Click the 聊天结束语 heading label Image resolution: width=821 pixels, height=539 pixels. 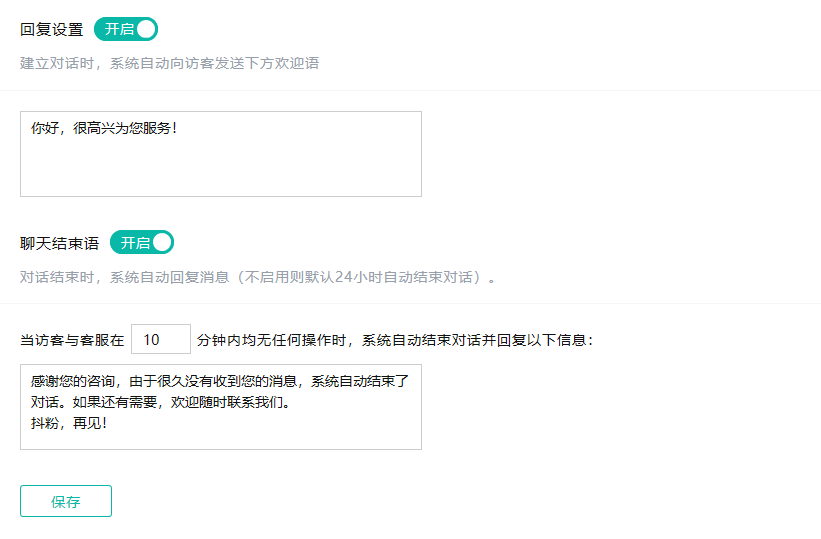tap(60, 244)
